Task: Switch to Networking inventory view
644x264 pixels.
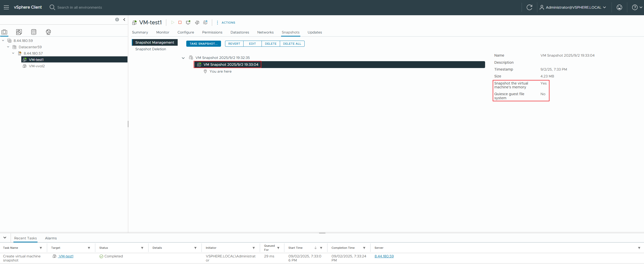Action: point(48,32)
